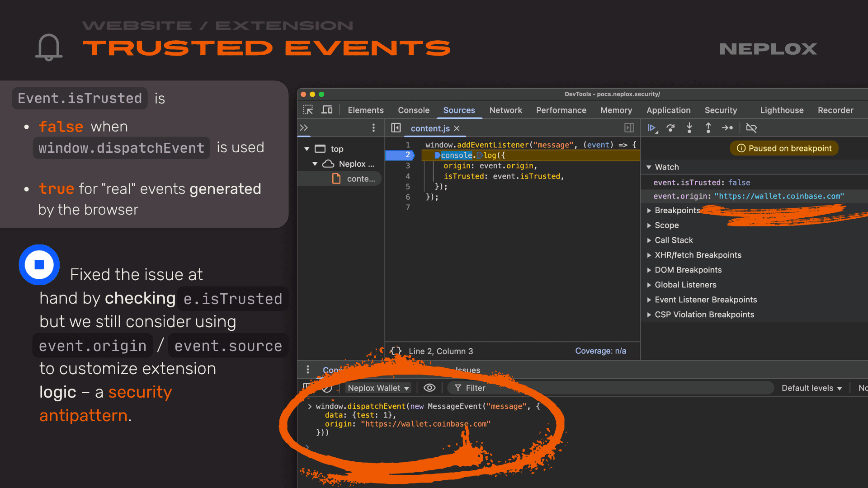The width and height of the screenshot is (868, 488).
Task: Resume script execution in the debugger
Action: click(651, 128)
